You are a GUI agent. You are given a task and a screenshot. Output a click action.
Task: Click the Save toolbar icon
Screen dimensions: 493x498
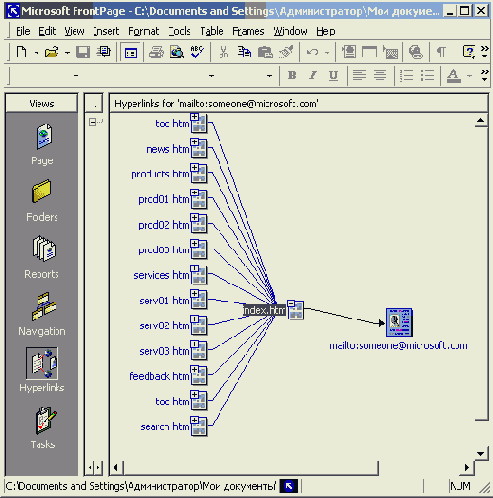[x=83, y=52]
